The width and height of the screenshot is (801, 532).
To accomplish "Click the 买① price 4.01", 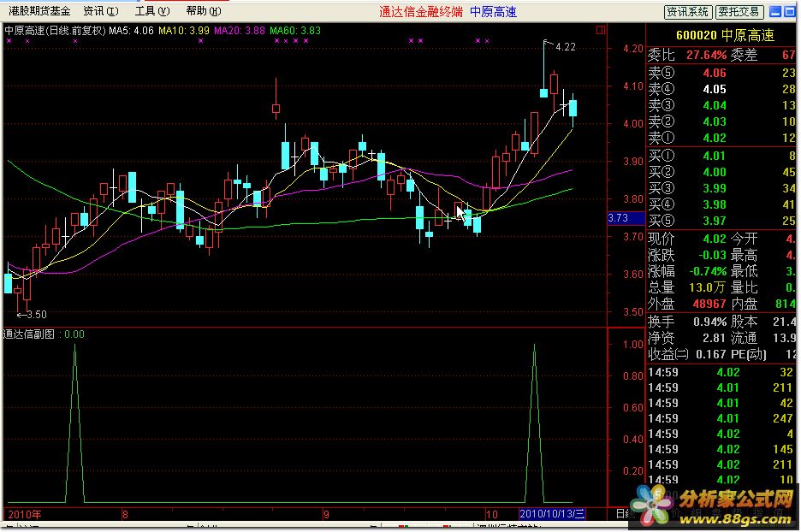I will tap(715, 156).
